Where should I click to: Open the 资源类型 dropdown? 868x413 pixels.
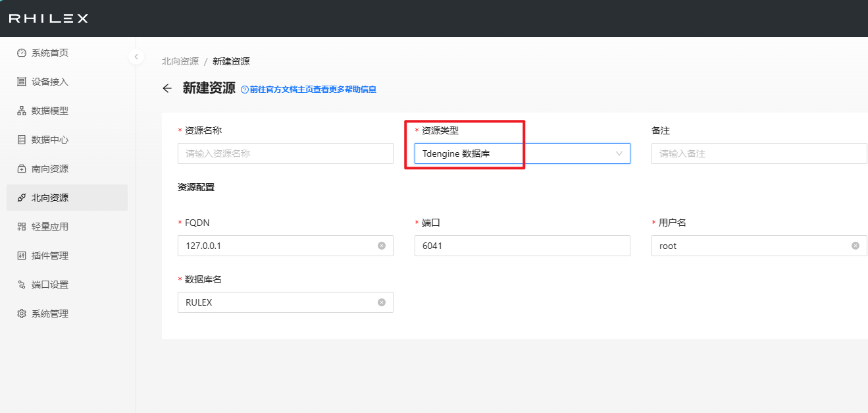coord(523,153)
